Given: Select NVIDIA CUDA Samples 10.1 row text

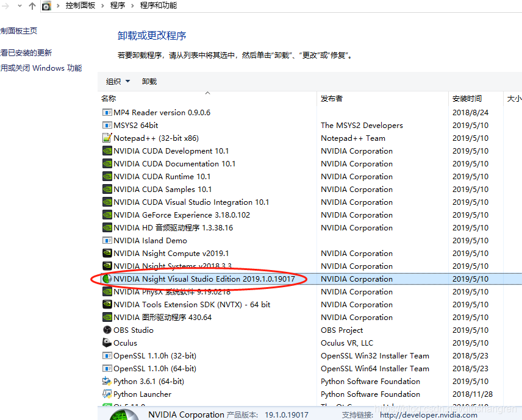Looking at the screenshot, I should pos(162,190).
